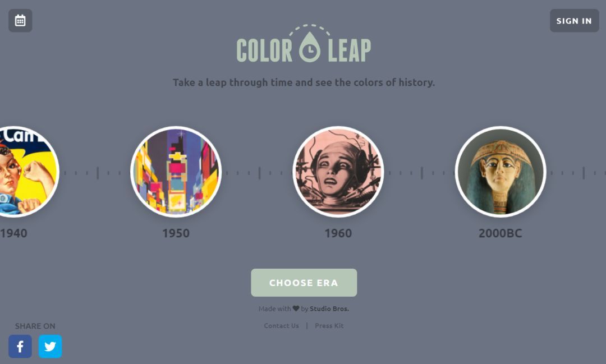
Task: Share on Facebook
Action: (x=20, y=346)
